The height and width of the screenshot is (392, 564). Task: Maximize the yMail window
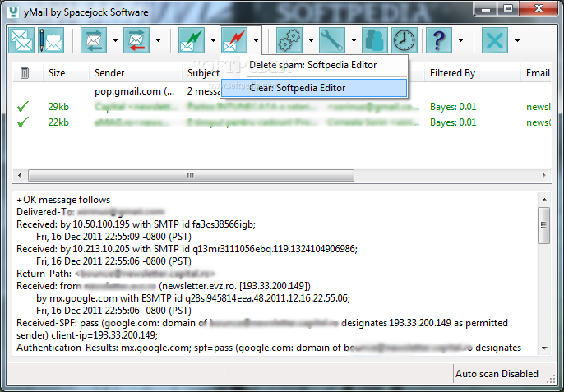[508, 9]
